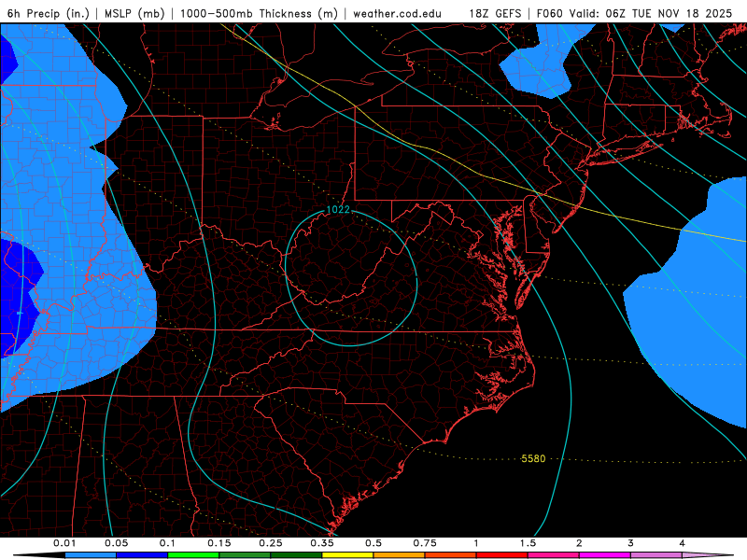Click the 'weather.cod.edu' site text

[x=397, y=13]
